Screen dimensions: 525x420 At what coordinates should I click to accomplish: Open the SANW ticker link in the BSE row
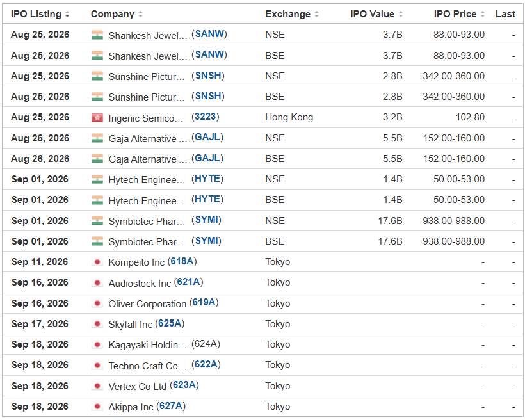[x=209, y=54]
